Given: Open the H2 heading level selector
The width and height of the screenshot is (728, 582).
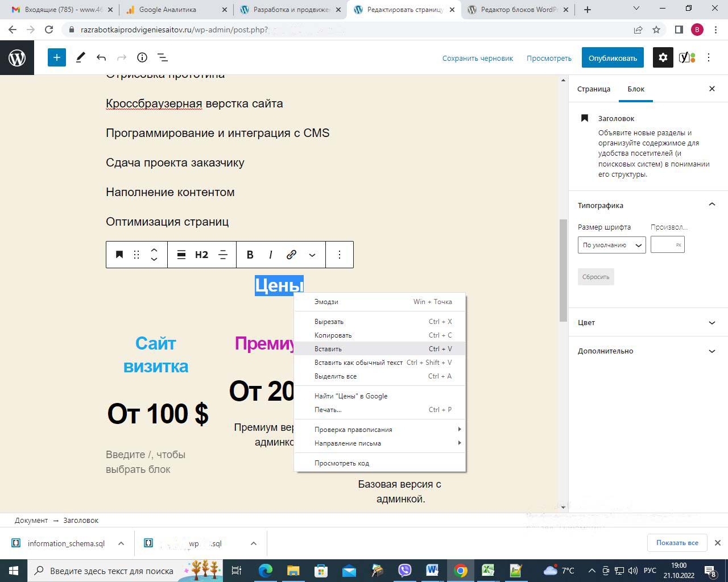Looking at the screenshot, I should pyautogui.click(x=201, y=255).
